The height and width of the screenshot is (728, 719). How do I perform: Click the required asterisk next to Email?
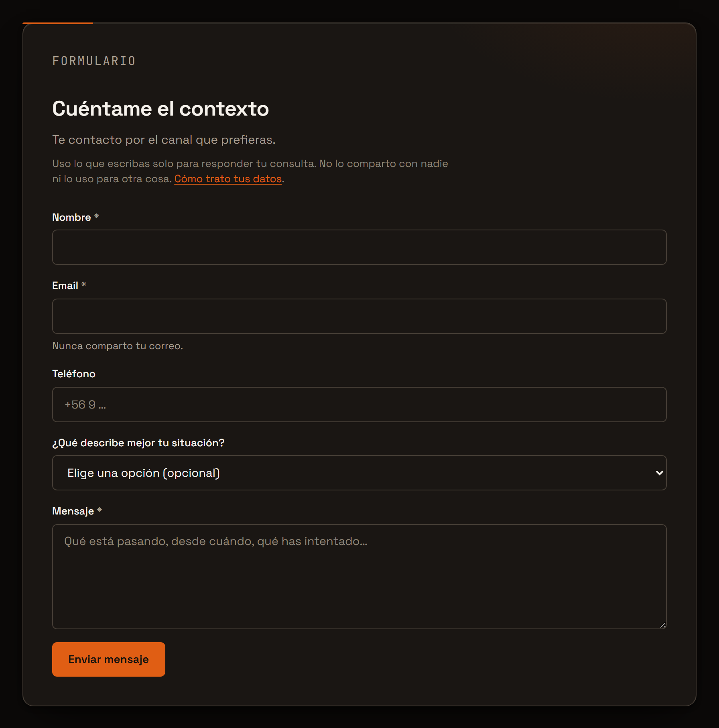[84, 285]
